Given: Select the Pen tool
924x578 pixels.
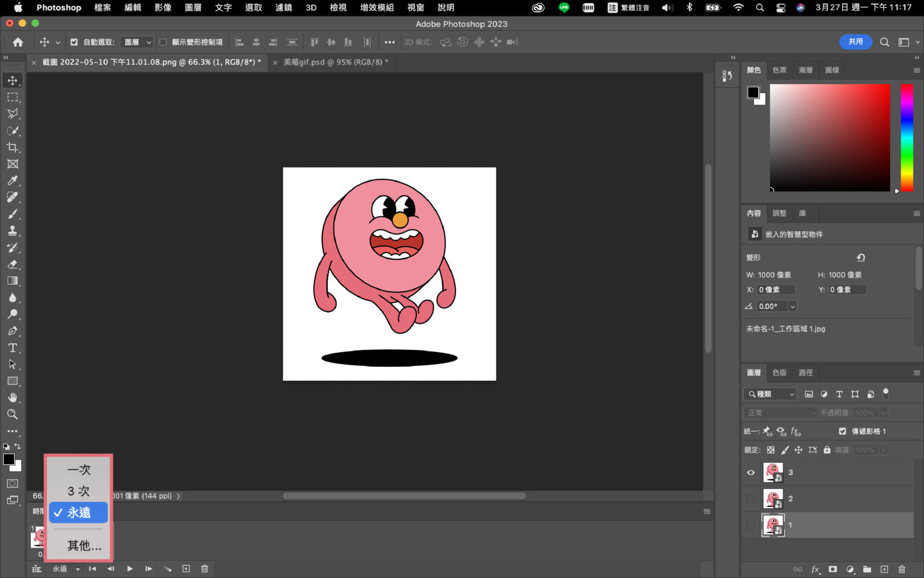Looking at the screenshot, I should [x=13, y=331].
